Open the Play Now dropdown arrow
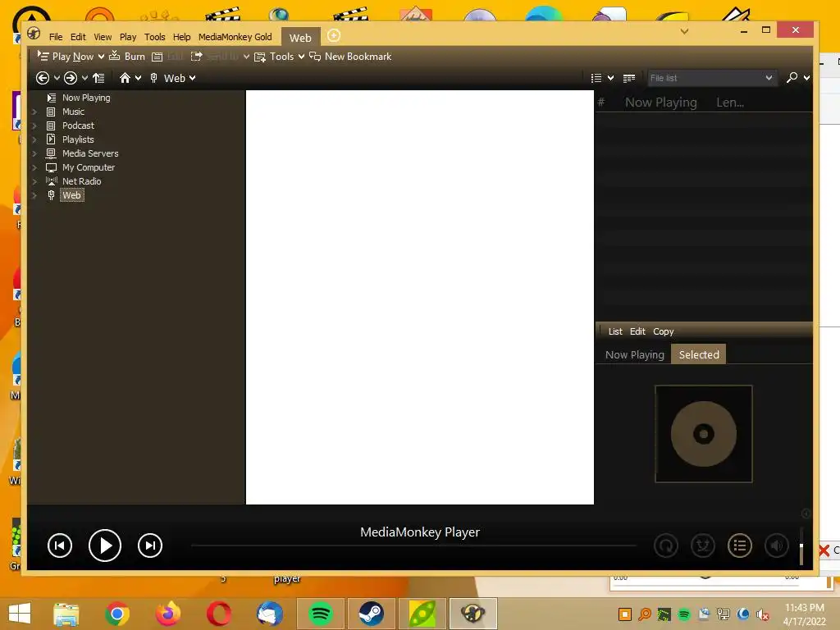This screenshot has width=840, height=630. tap(101, 57)
